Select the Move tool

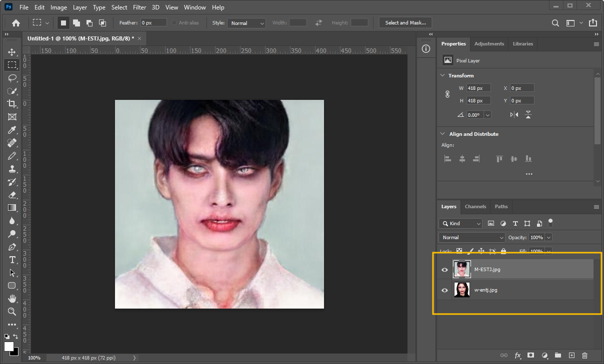pyautogui.click(x=12, y=52)
